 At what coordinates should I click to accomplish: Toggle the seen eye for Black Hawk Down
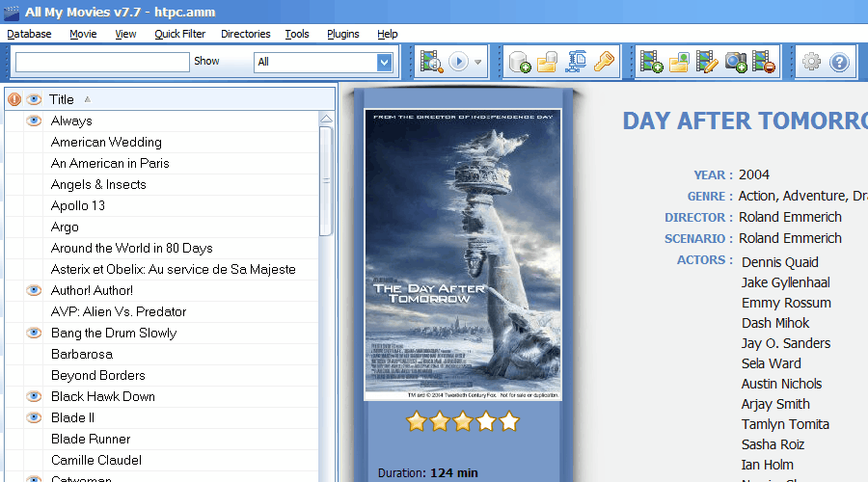tap(34, 396)
